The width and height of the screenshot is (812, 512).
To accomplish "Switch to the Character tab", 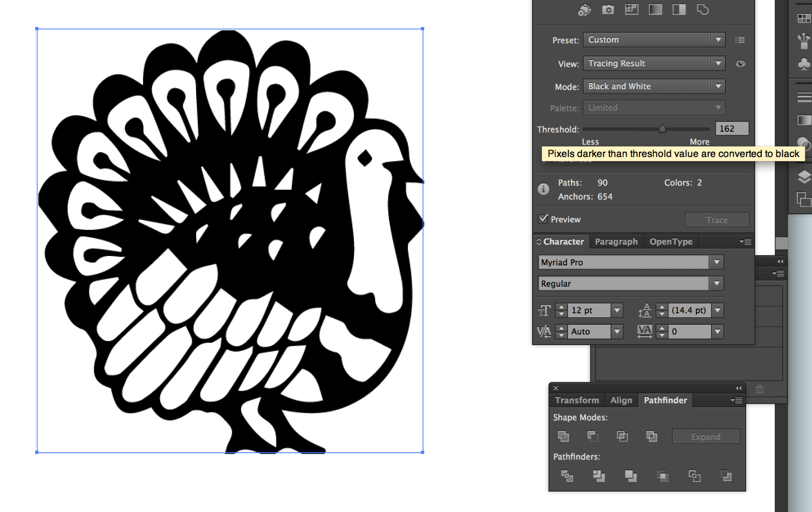I will (563, 242).
